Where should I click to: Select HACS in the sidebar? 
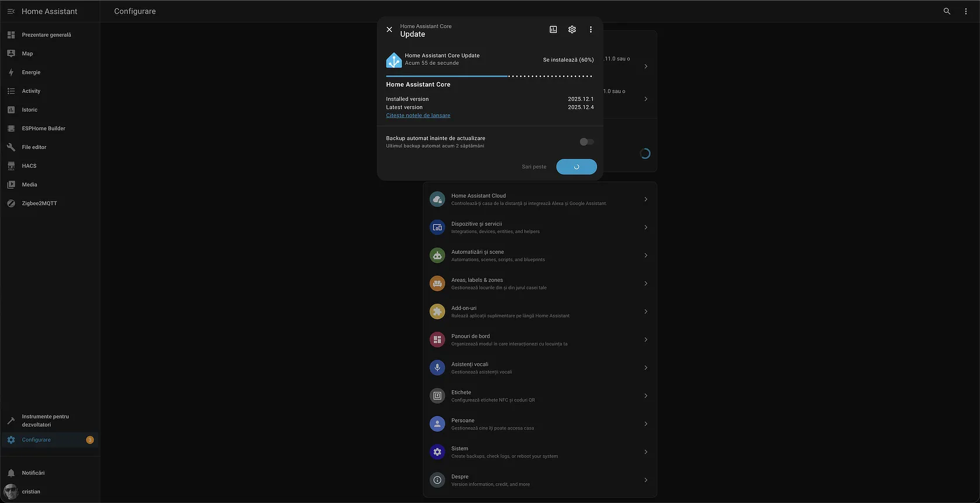click(29, 166)
